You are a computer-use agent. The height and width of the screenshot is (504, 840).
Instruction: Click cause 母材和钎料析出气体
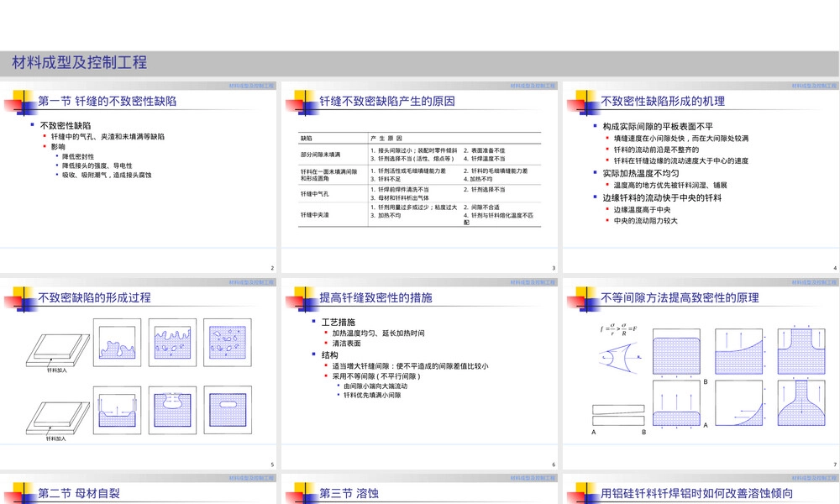click(400, 197)
